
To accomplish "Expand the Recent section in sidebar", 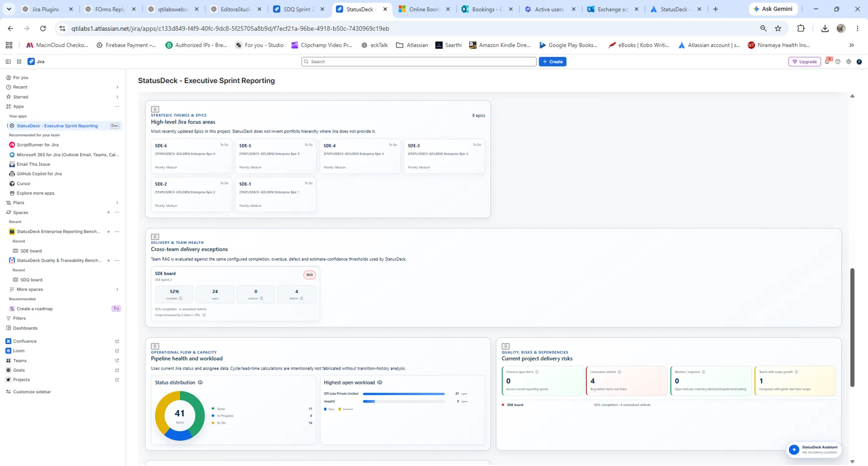I will coord(117,87).
